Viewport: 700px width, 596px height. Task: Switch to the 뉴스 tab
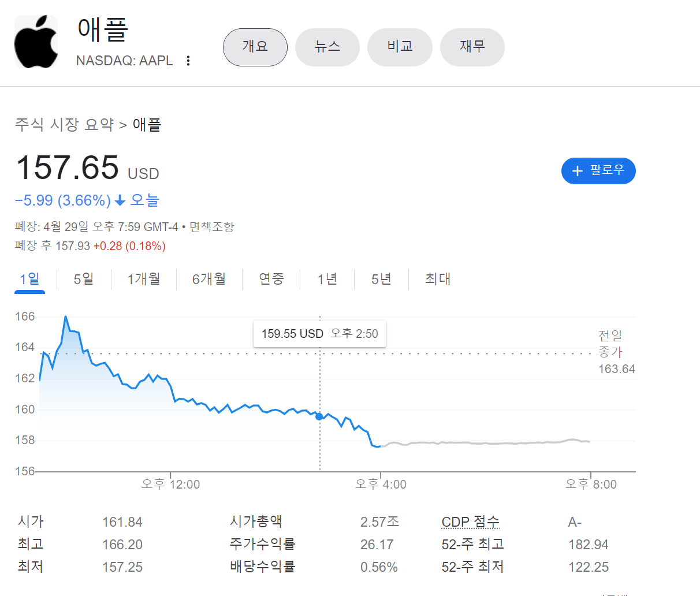[327, 47]
